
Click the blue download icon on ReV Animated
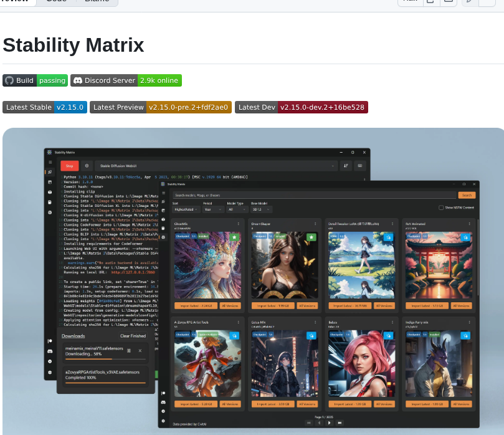[x=465, y=237]
